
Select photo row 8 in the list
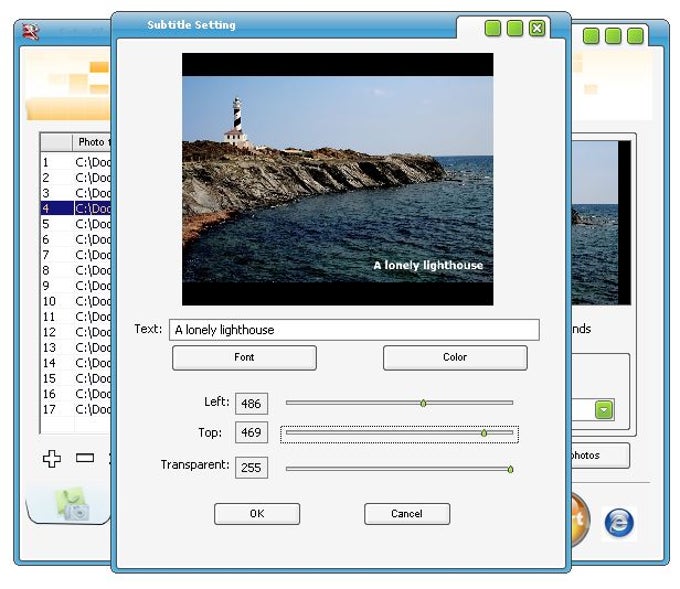click(x=76, y=270)
